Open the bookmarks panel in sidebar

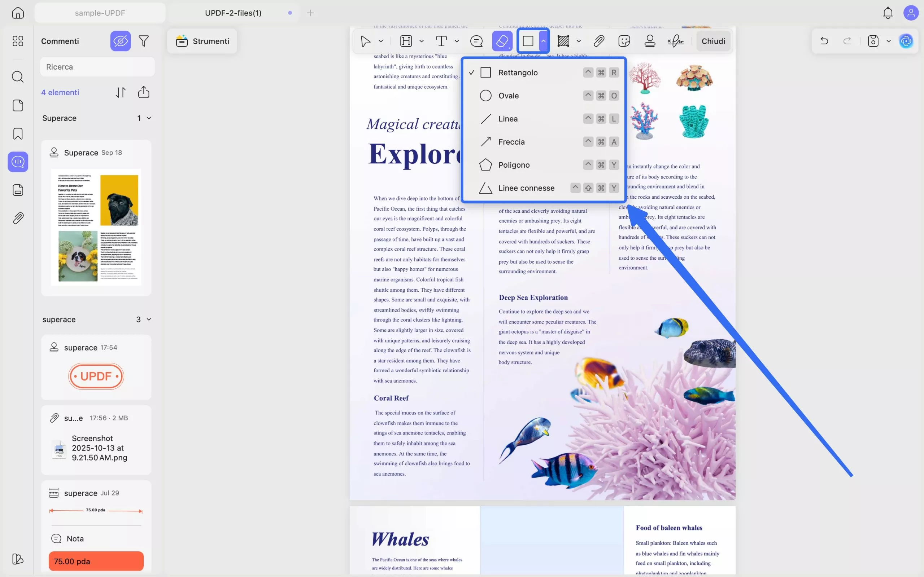click(18, 133)
